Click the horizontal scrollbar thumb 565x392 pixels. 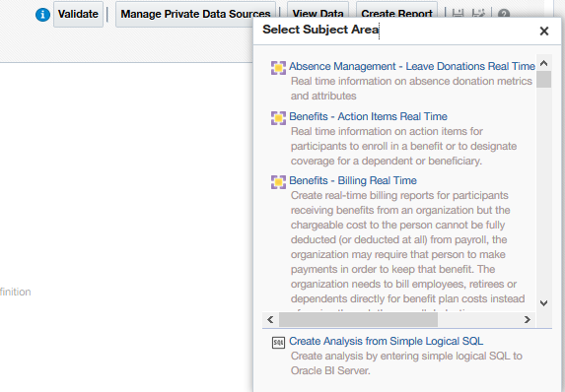pyautogui.click(x=358, y=319)
